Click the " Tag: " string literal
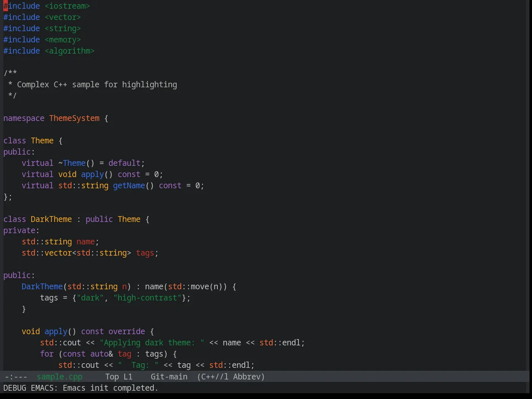 click(138, 365)
